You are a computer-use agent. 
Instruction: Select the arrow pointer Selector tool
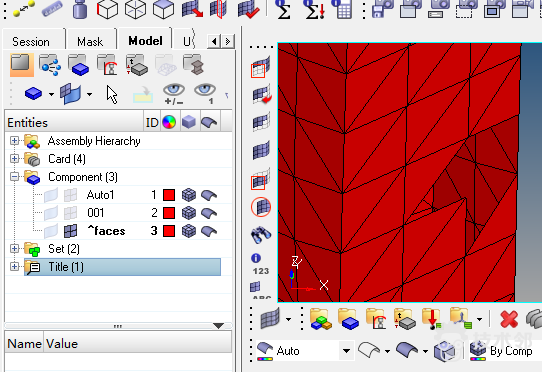pos(112,94)
